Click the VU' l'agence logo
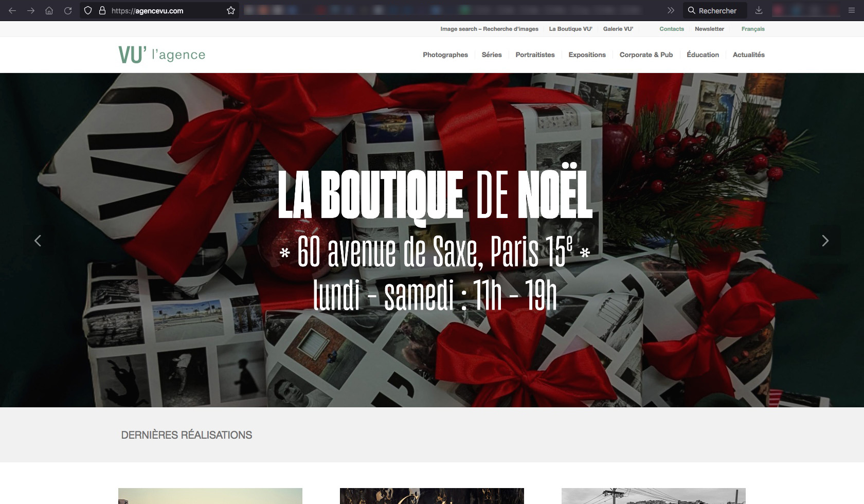 (161, 55)
